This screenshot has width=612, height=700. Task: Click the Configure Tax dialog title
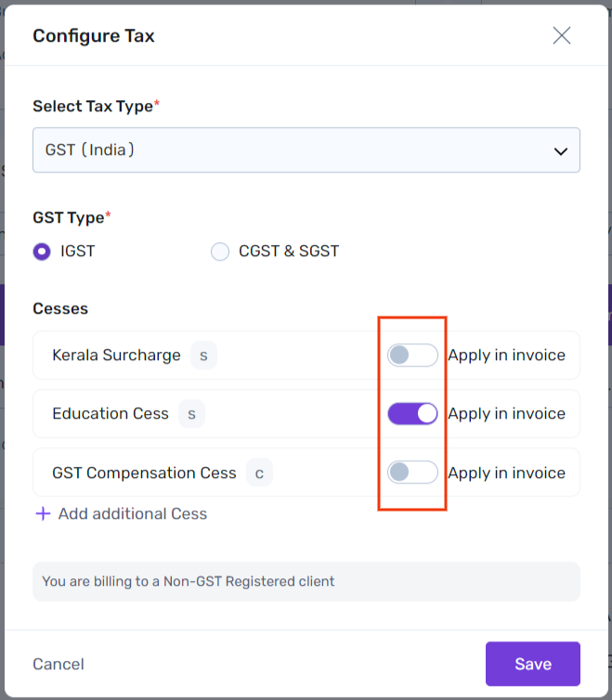tap(94, 36)
